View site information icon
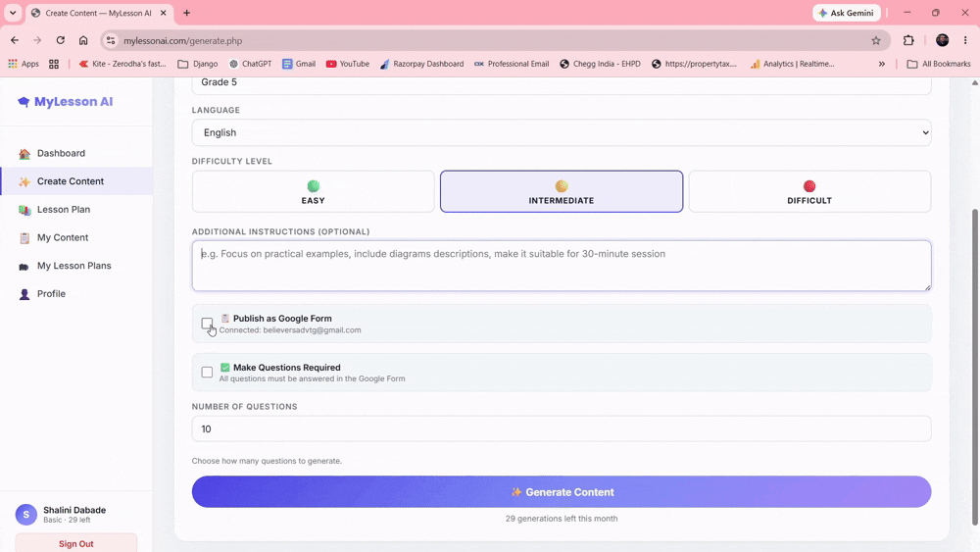 [x=111, y=40]
